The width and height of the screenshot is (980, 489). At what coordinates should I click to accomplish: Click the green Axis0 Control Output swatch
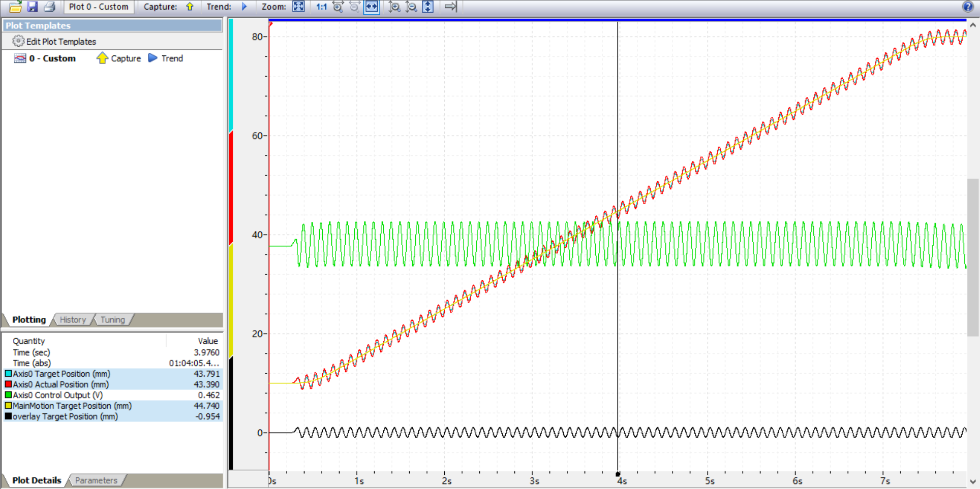tap(8, 395)
